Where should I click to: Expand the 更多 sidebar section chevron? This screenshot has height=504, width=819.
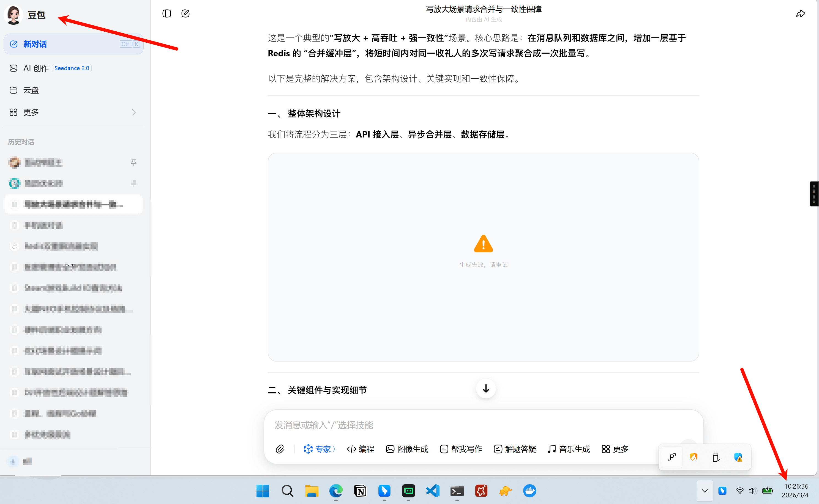point(134,112)
